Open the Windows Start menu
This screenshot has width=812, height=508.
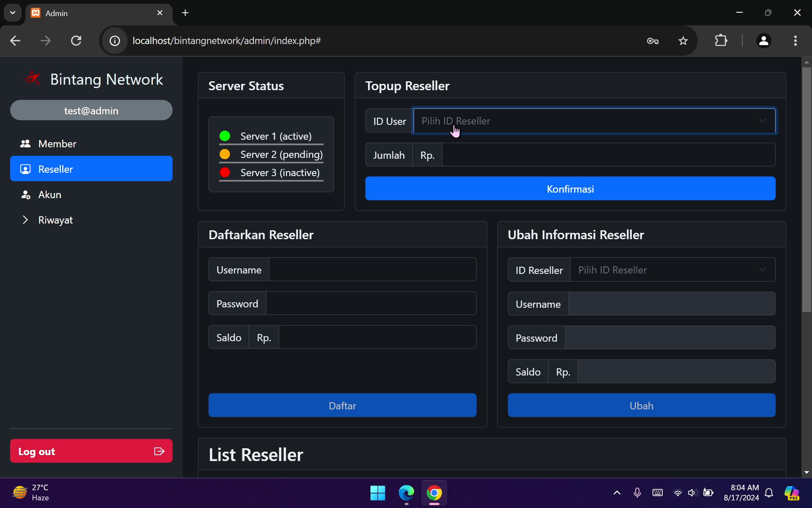point(378,493)
